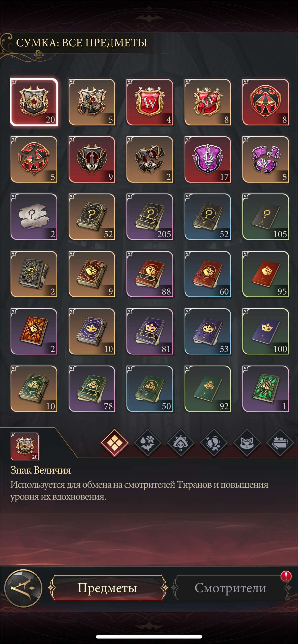Select the broken purple hand fragments item
This screenshot has height=644, width=298.
[265, 159]
